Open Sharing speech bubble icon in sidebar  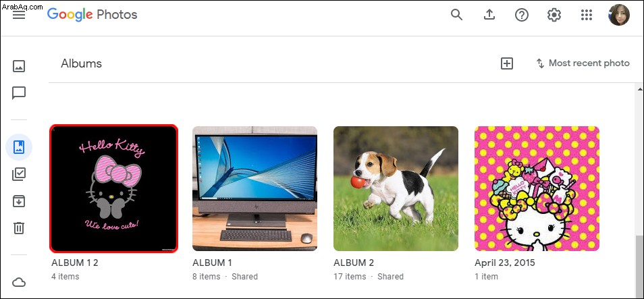(19, 93)
